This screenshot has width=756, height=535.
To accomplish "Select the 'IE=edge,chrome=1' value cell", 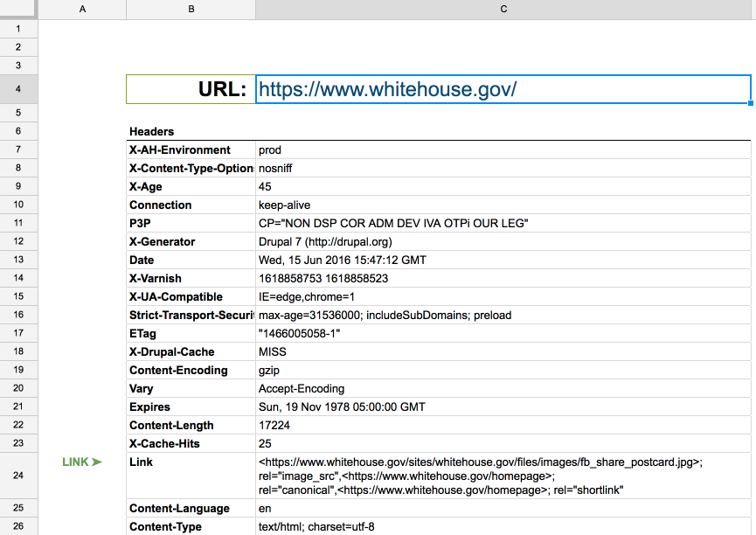I will point(503,296).
